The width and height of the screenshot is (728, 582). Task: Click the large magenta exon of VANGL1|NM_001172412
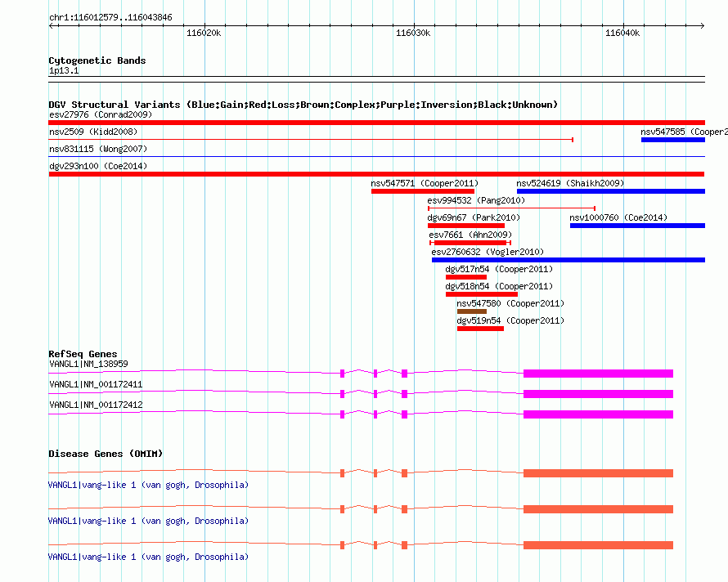click(x=599, y=414)
